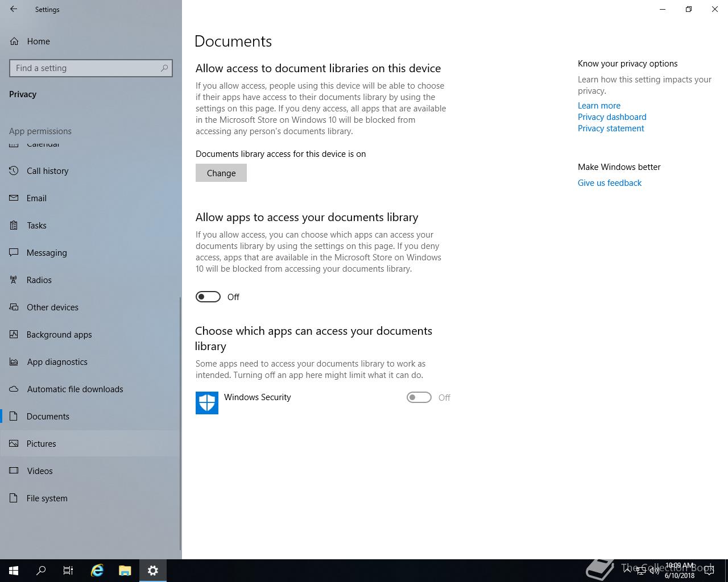
Task: Launch Internet Explorer from taskbar
Action: click(x=97, y=571)
